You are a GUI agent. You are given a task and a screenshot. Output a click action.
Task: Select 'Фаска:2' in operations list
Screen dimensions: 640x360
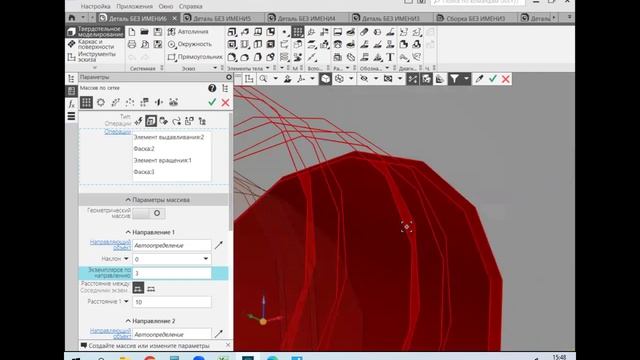click(144, 149)
